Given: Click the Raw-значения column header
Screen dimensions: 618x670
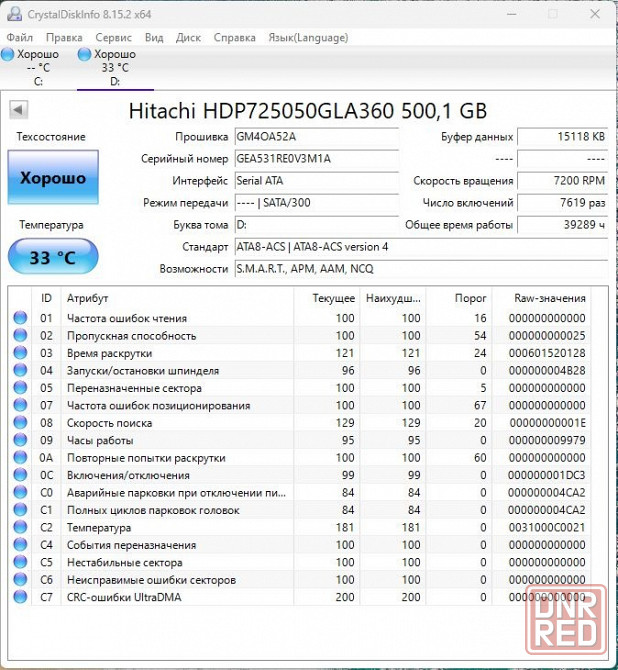Looking at the screenshot, I should [549, 298].
